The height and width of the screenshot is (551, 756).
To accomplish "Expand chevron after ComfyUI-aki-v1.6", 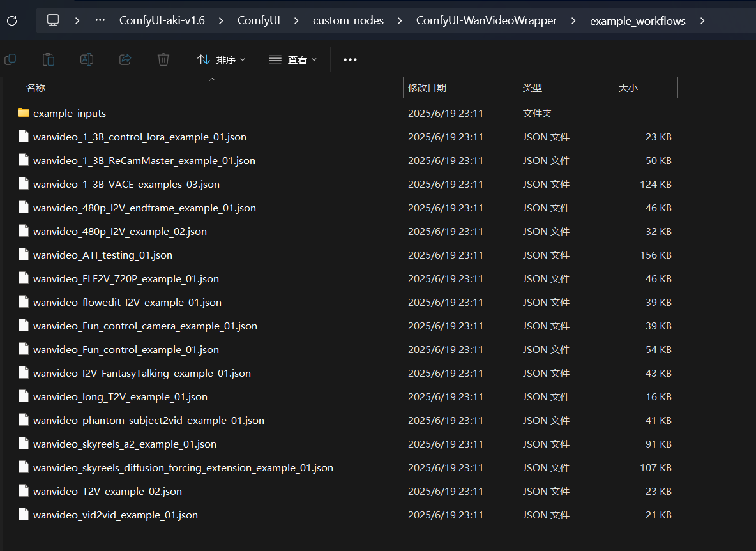I will coord(221,20).
